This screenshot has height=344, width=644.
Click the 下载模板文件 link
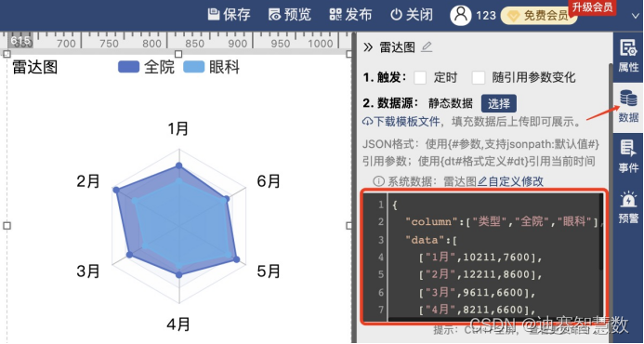401,122
